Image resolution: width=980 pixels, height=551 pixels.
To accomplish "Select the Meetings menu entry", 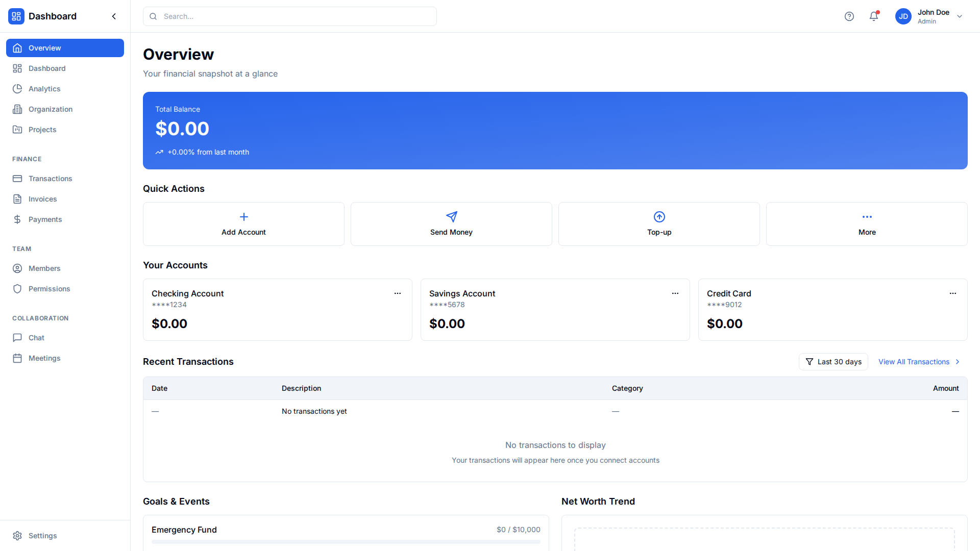I will point(45,358).
